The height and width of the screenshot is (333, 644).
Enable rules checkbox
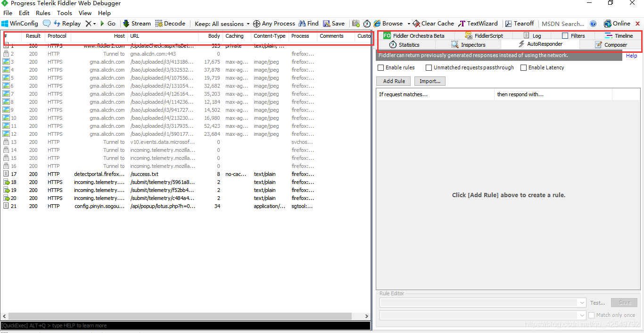[x=381, y=68]
